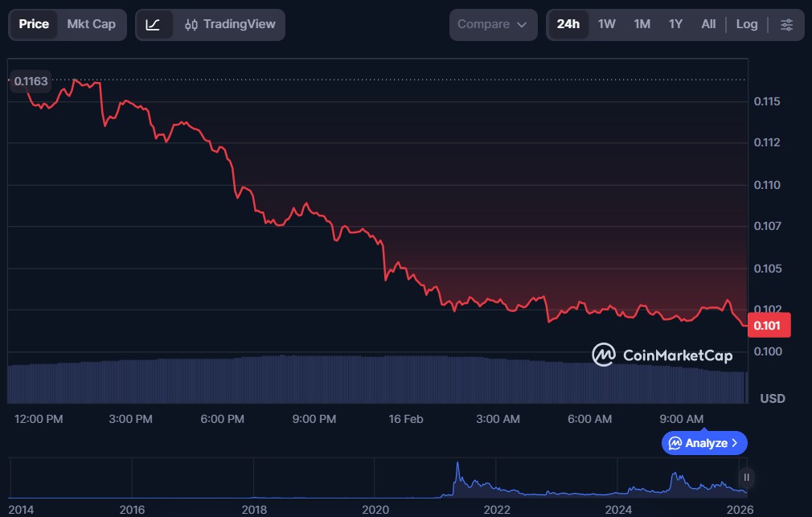Image resolution: width=812 pixels, height=517 pixels.
Task: Click the red 0.101 current price tag
Action: (x=769, y=325)
